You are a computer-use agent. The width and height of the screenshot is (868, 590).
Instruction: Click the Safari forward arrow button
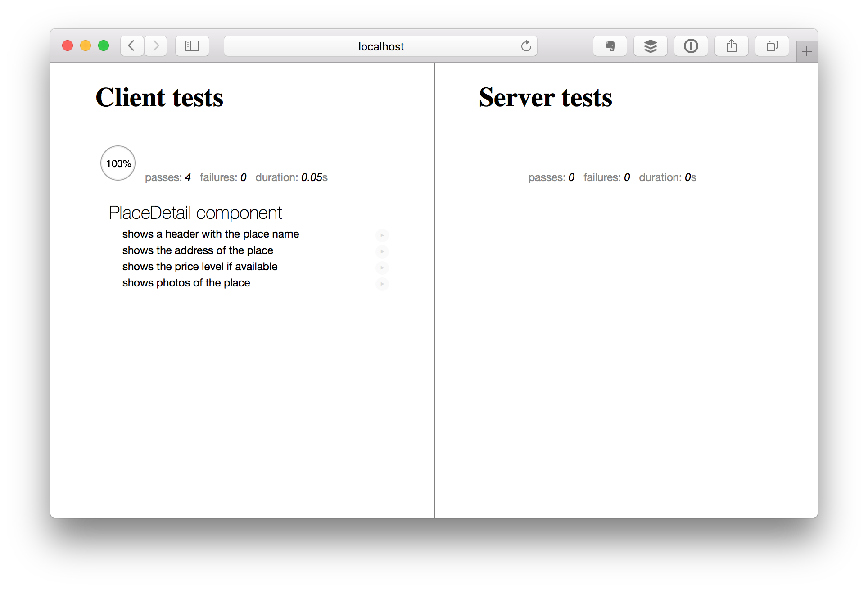tap(156, 46)
